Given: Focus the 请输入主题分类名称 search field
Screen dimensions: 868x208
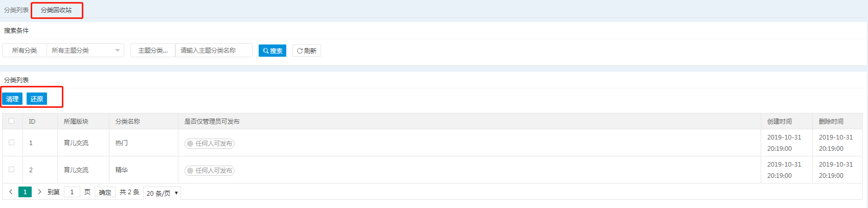Looking at the screenshot, I should pos(214,51).
